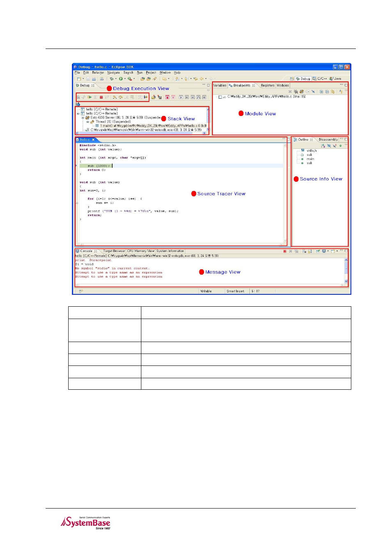392x555 pixels.
Task: Click Skip All Breakpoints icon
Action: (313, 92)
